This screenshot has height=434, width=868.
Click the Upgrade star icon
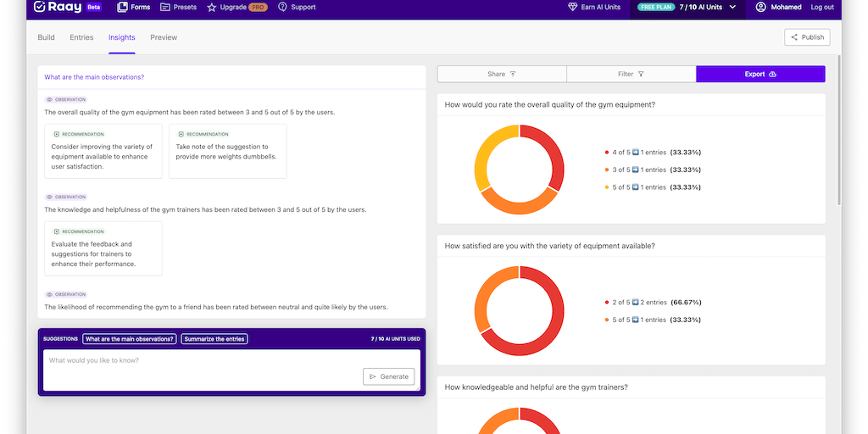point(211,8)
